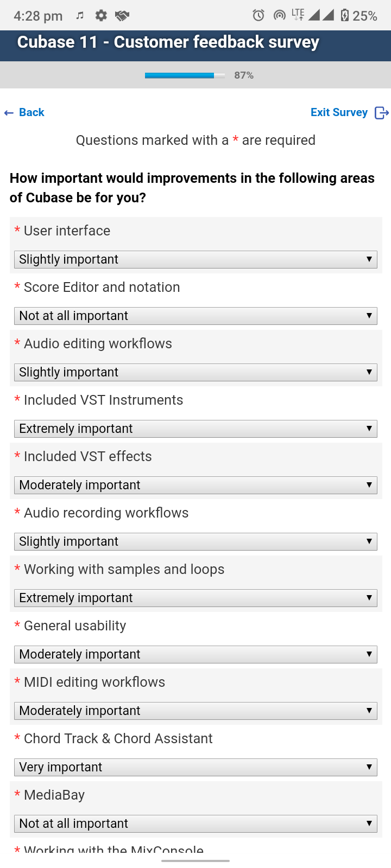Tap the back arrow icon
This screenshot has width=391, height=868.
pyautogui.click(x=9, y=113)
